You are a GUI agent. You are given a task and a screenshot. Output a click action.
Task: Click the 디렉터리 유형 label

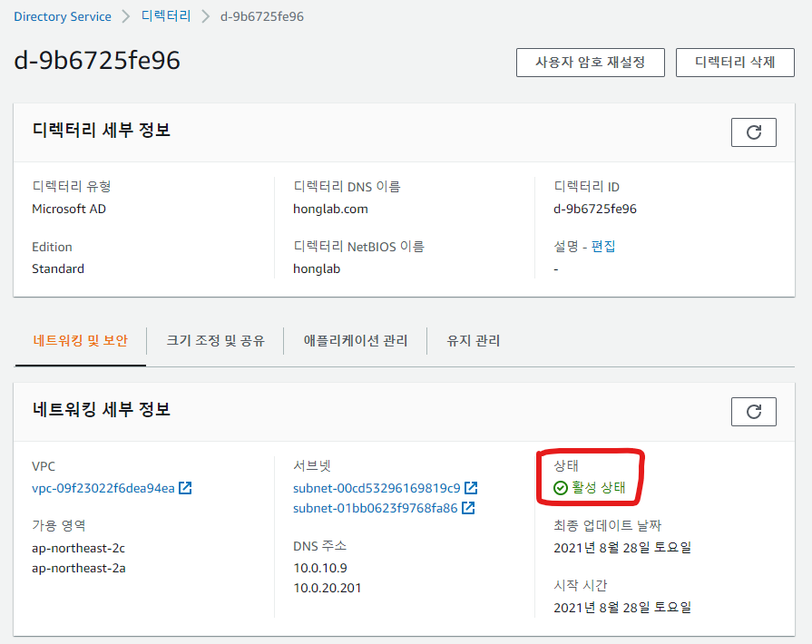[x=72, y=186]
